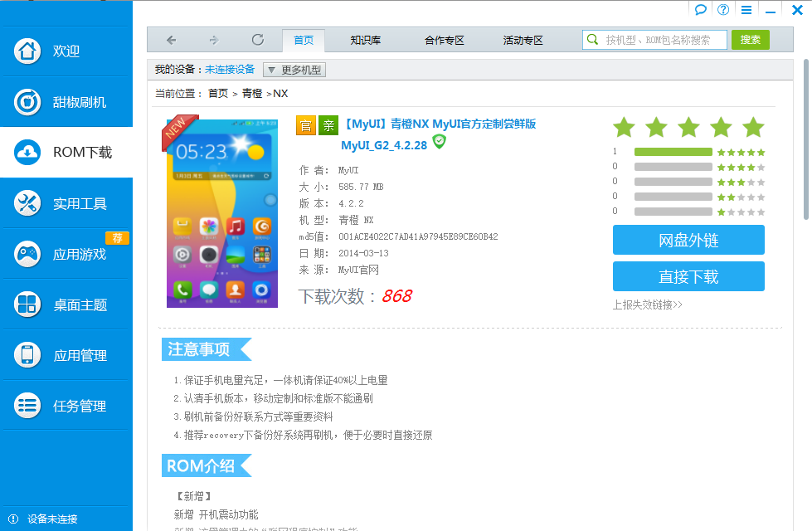Click the MyUI_G2_4.2.28 version title
Screen dimensions: 812x531
(384, 145)
